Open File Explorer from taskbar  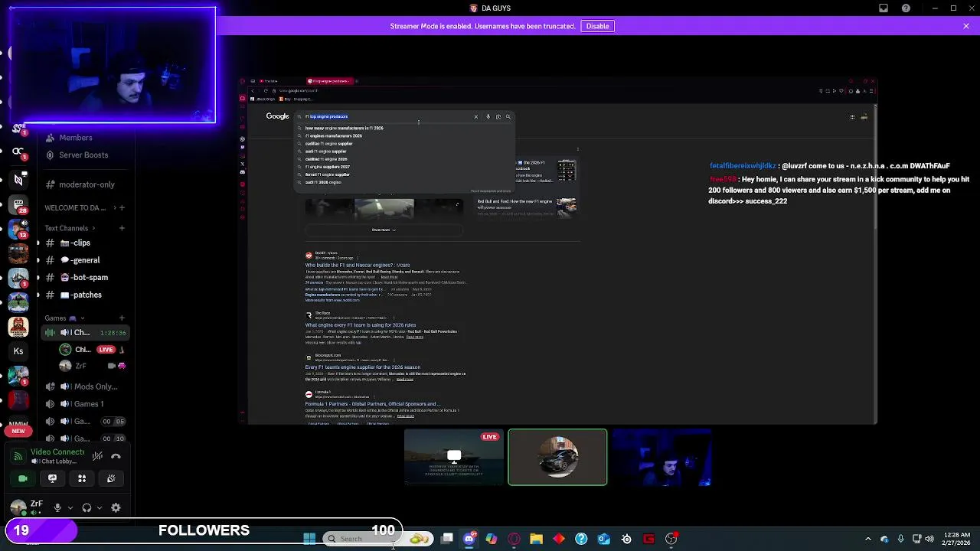[536, 539]
